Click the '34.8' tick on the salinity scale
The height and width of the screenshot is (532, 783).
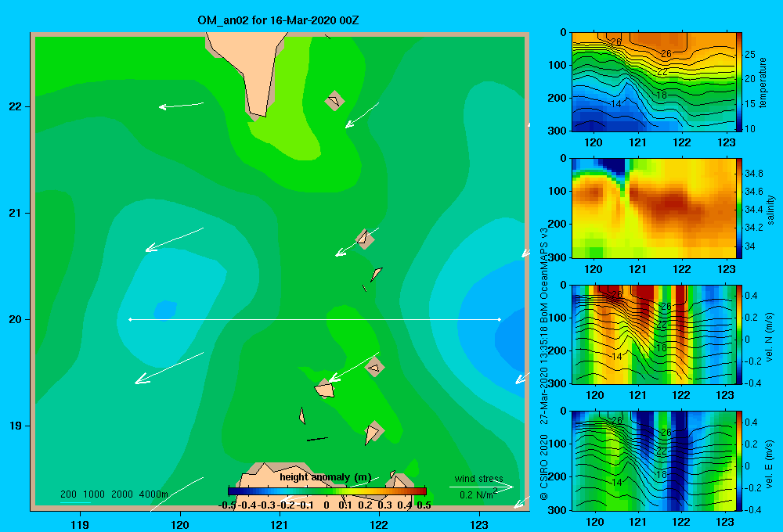point(753,174)
